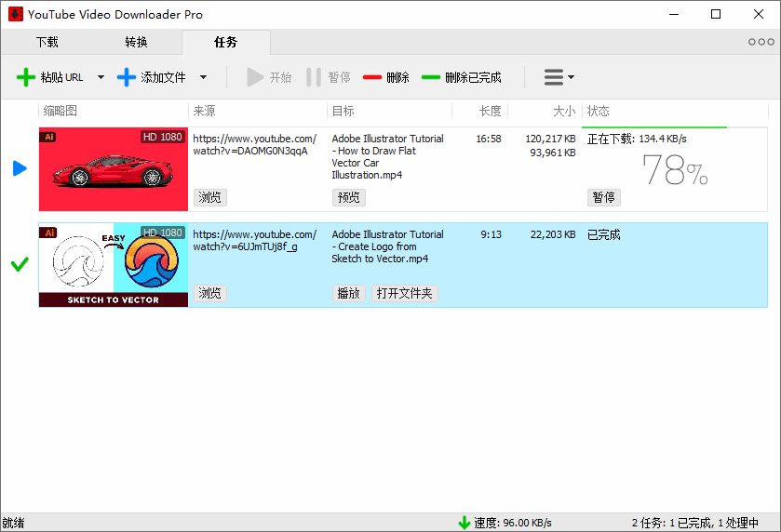Click 浏览 for the 6UJmTUj8f_g video
781x532 pixels.
[209, 293]
